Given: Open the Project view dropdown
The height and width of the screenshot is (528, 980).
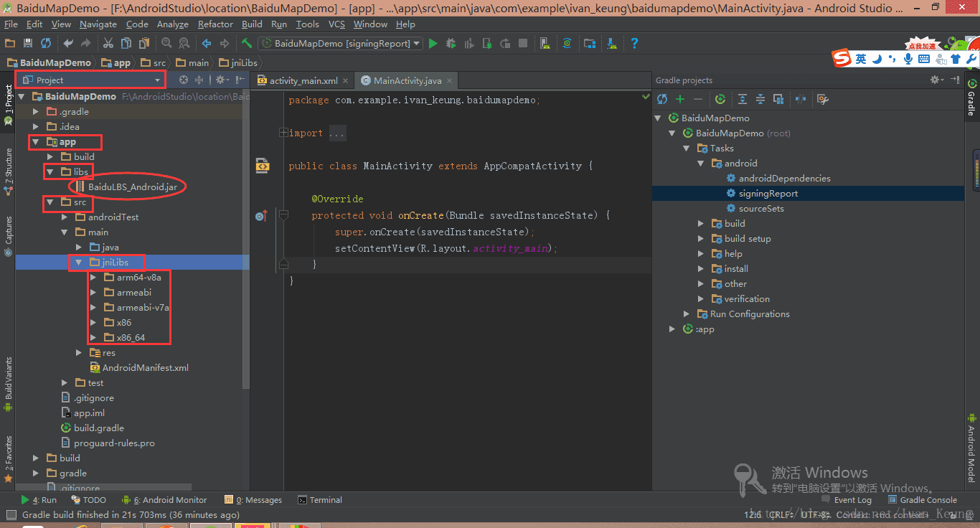Looking at the screenshot, I should coord(91,80).
